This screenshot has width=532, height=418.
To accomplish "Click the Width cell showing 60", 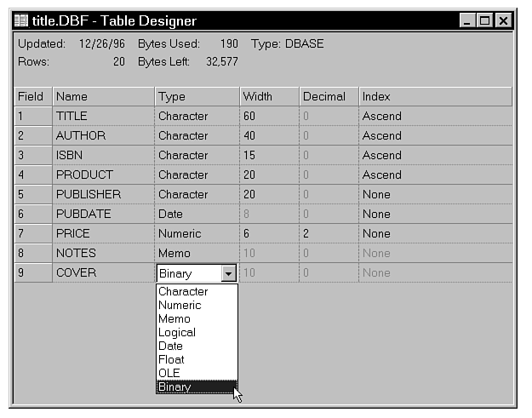I will tap(268, 117).
